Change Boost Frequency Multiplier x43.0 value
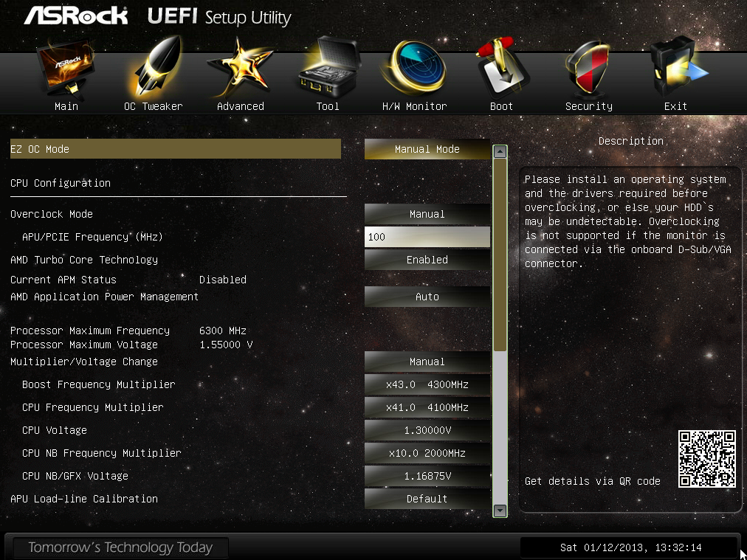747x560 pixels. (427, 384)
